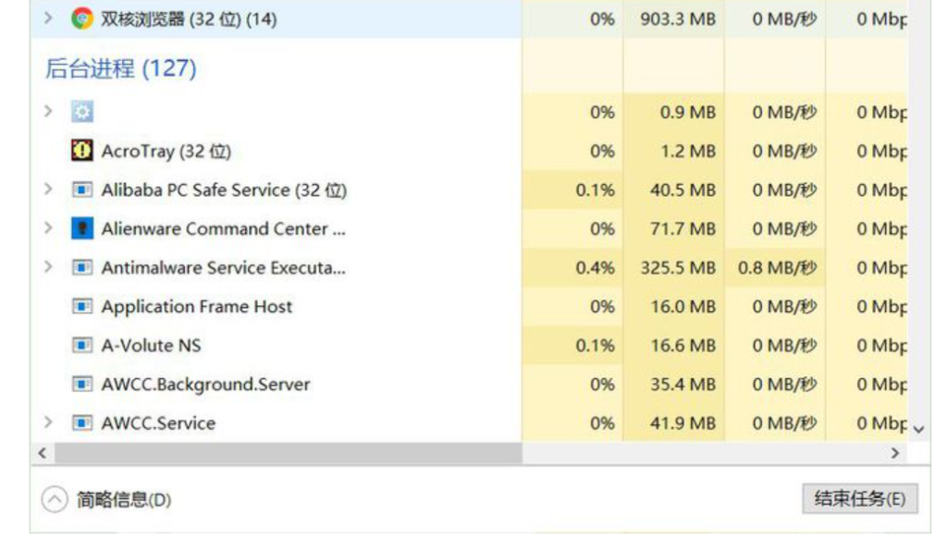Click the horizontal scrollbar right arrow

[x=894, y=453]
